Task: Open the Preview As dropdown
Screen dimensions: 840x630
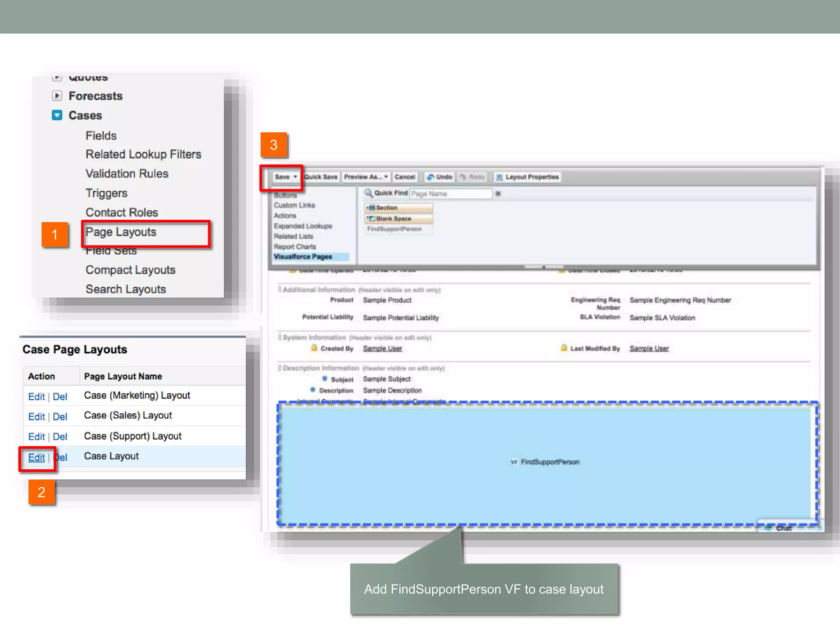Action: tap(366, 177)
